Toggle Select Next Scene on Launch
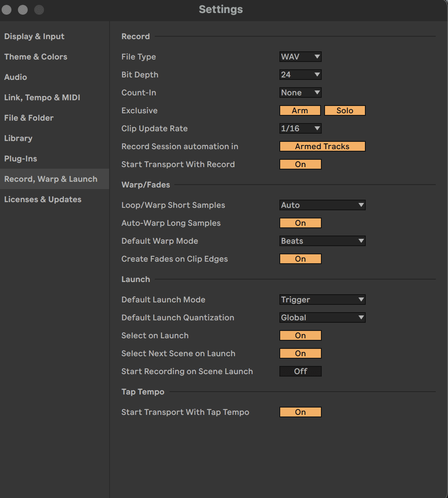The width and height of the screenshot is (448, 498). [x=300, y=353]
